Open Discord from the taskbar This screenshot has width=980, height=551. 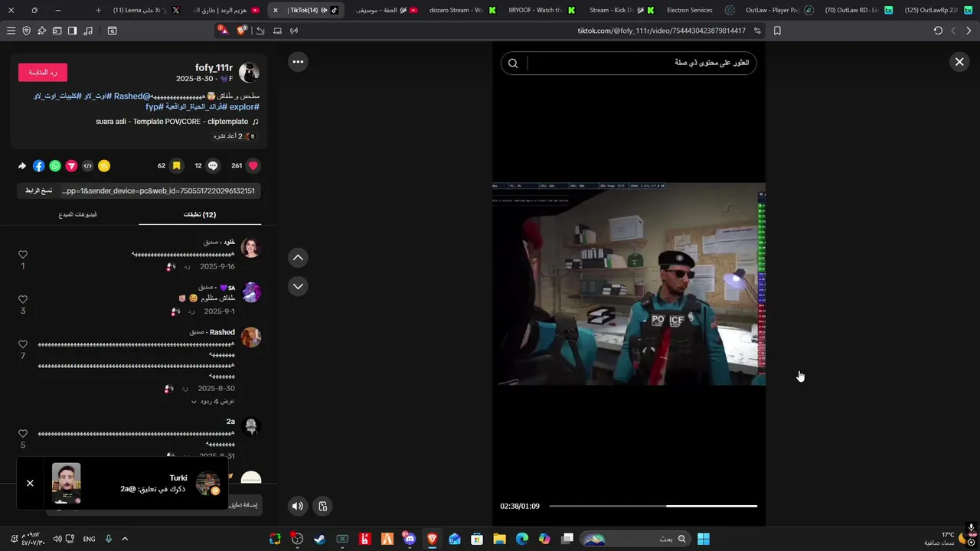tap(410, 539)
